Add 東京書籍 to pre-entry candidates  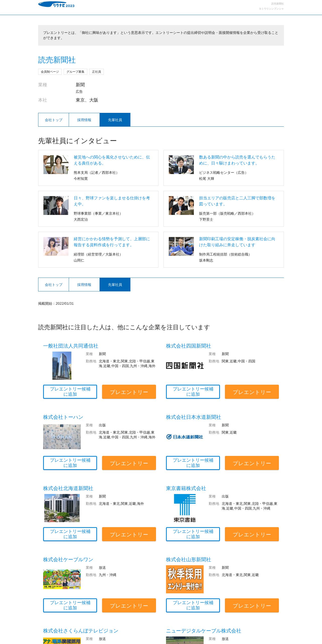pos(193,534)
